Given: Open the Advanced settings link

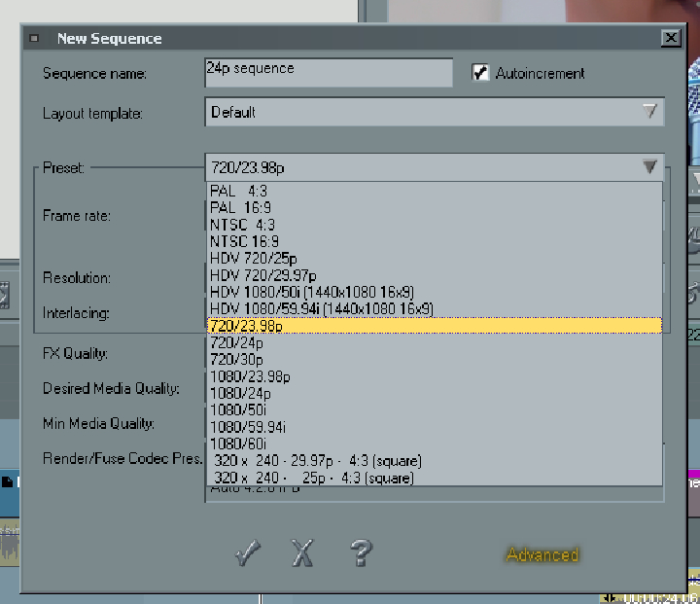Looking at the screenshot, I should click(x=542, y=555).
